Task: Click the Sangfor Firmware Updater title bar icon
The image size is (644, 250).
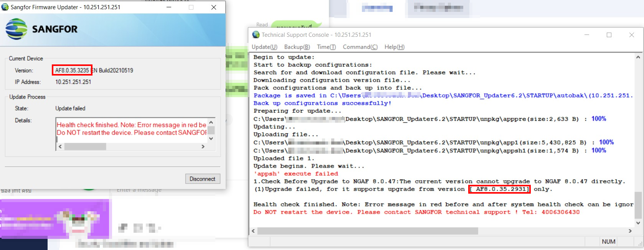Action: (x=5, y=7)
